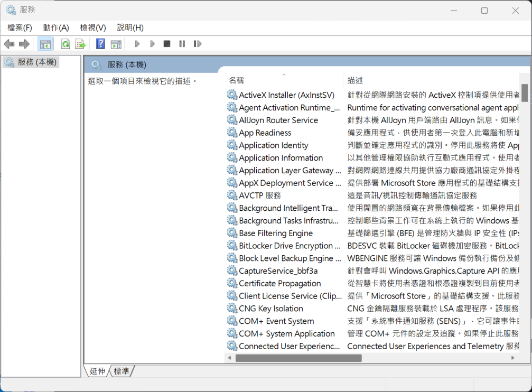Click the Services window title bar icon
The image size is (532, 392).
[x=11, y=10]
